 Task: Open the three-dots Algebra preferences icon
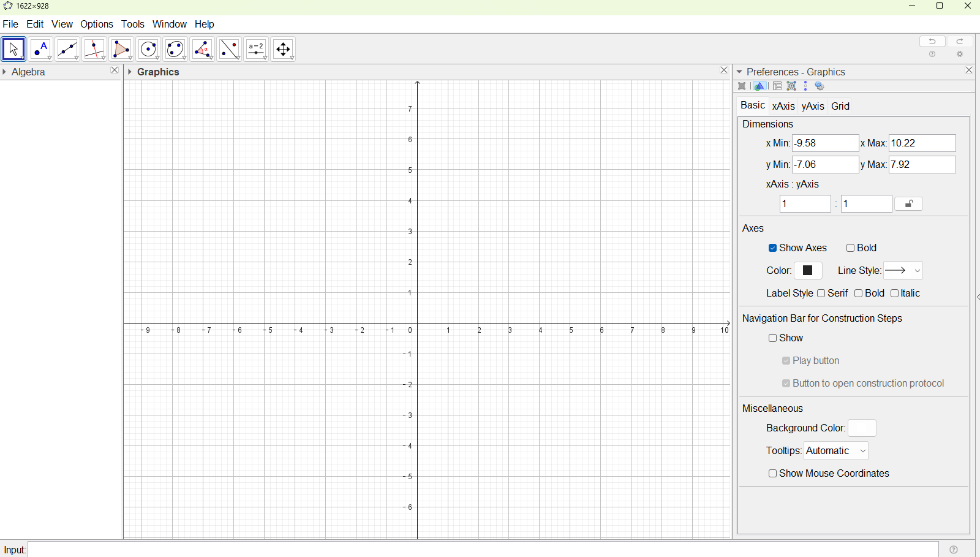point(805,86)
